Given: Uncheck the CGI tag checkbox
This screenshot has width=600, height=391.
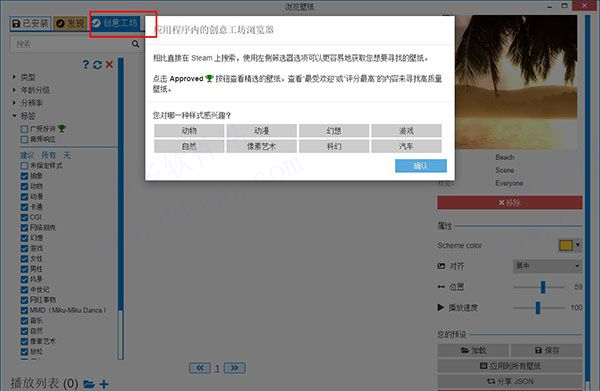Looking at the screenshot, I should [x=24, y=217].
